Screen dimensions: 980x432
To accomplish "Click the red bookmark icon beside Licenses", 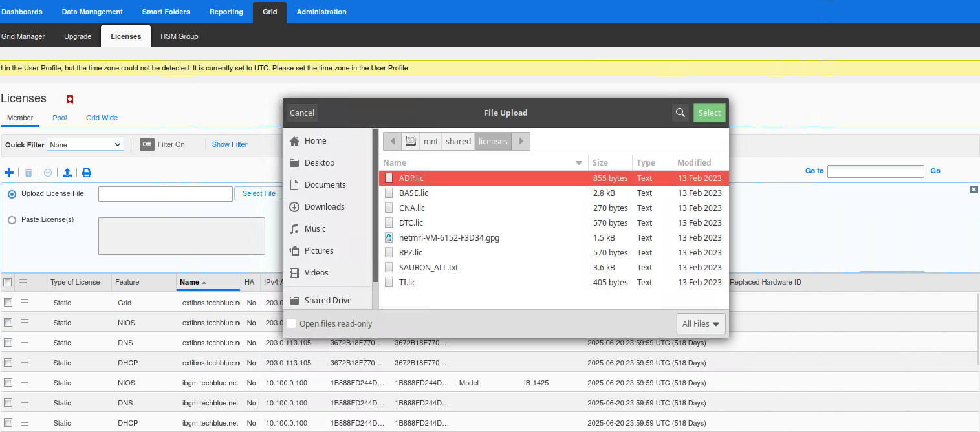I will (x=70, y=99).
